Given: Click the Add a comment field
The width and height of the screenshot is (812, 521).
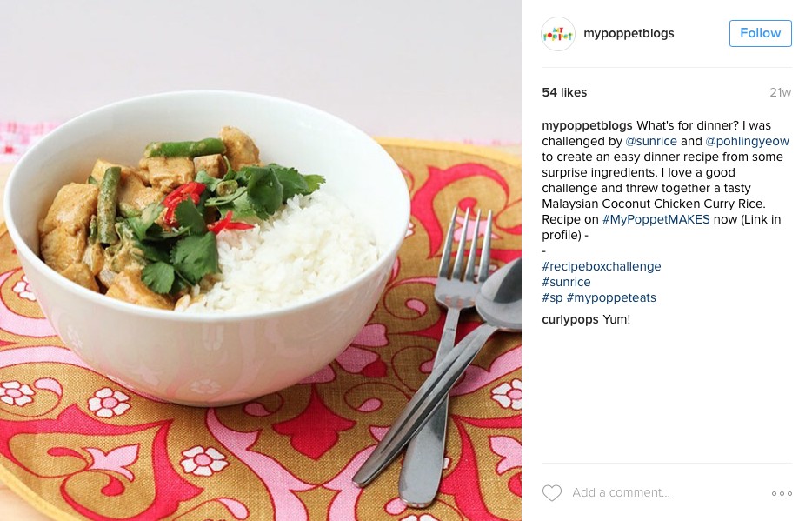Looking at the screenshot, I should 621,492.
